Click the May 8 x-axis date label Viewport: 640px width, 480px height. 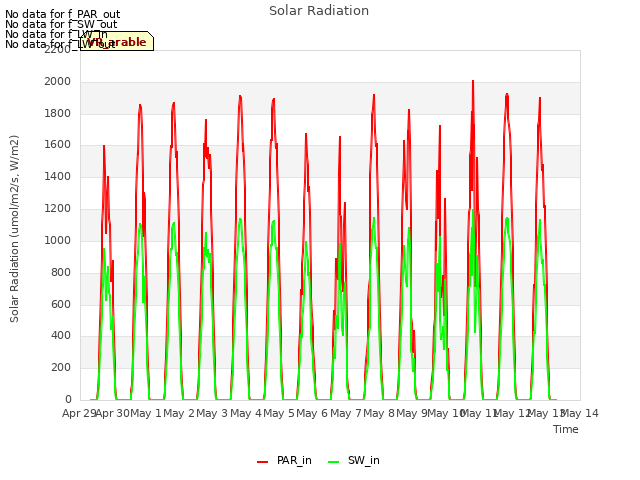[x=379, y=413]
